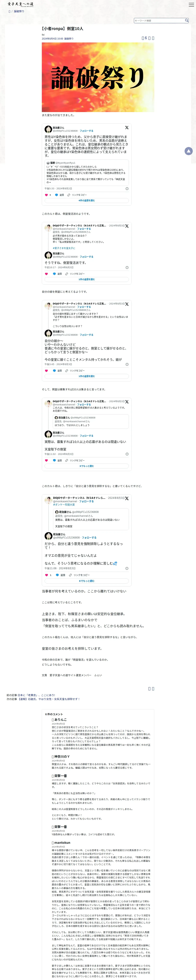This screenshot has height=980, width=196.
Task: Click 愛子天皇への道 site logo
Action: 21,4
